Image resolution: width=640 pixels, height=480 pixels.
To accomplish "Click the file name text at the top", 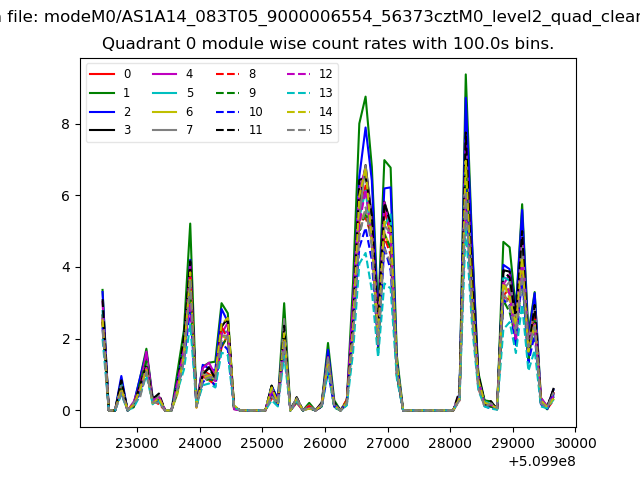I will point(320,15).
